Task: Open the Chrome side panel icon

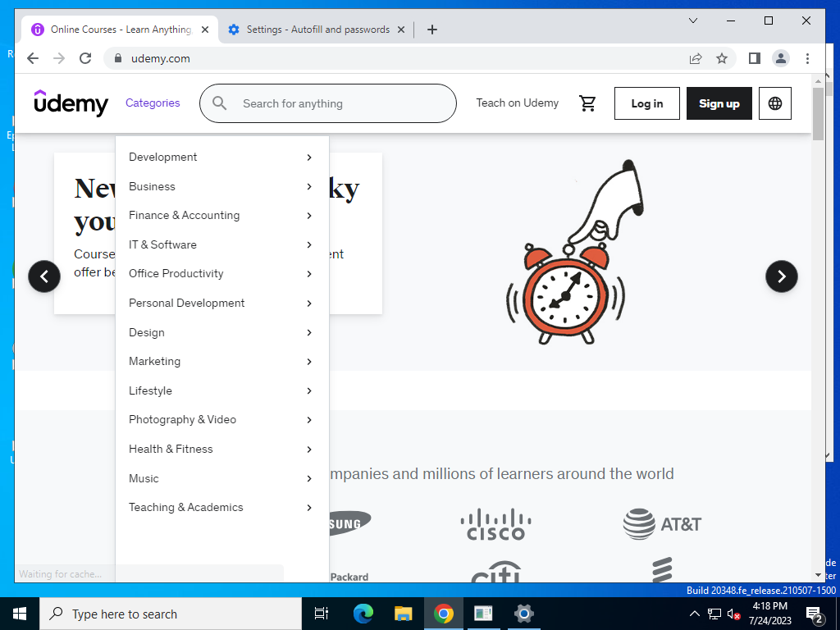Action: click(x=755, y=58)
